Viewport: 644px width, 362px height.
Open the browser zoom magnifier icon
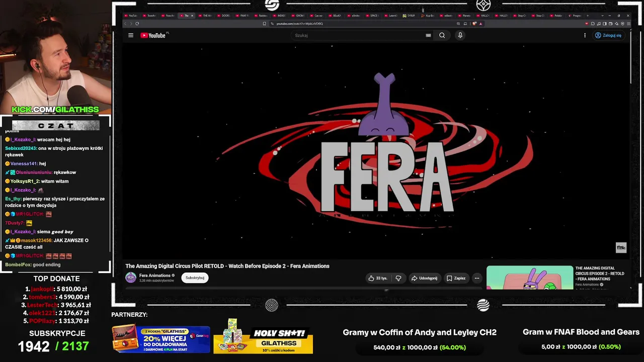(x=458, y=24)
